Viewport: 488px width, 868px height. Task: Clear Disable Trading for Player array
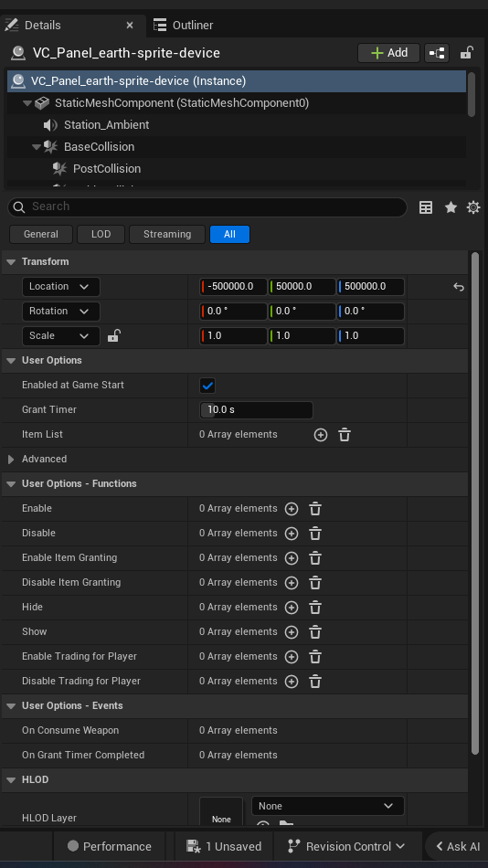tap(315, 682)
